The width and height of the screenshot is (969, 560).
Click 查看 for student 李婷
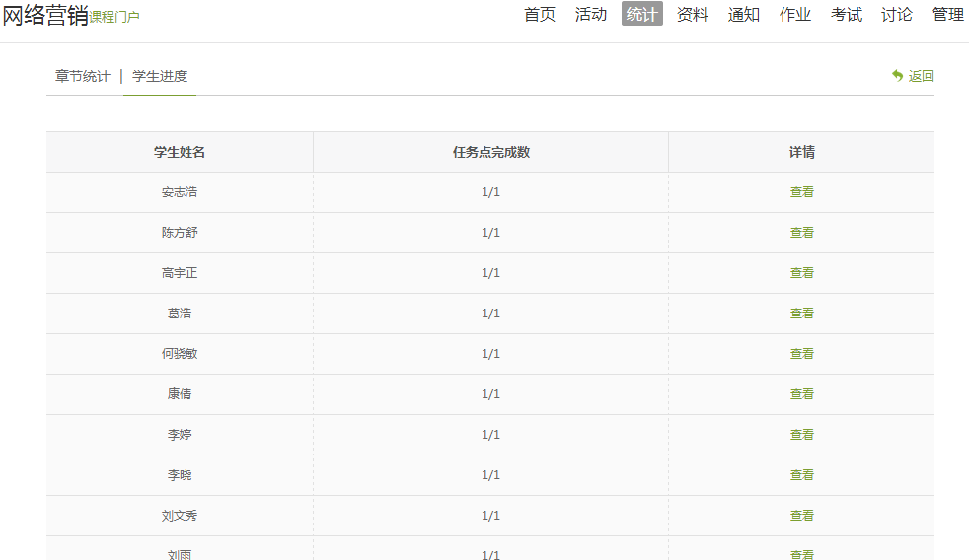click(801, 435)
